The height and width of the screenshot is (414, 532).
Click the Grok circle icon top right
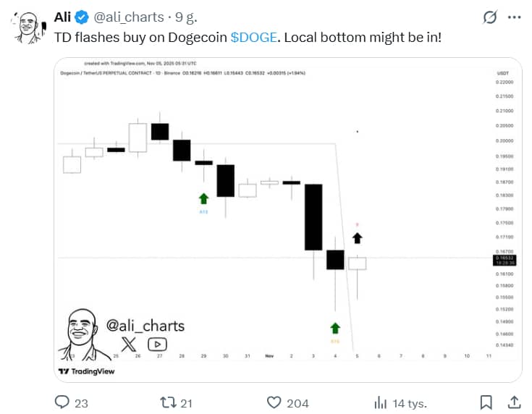490,17
